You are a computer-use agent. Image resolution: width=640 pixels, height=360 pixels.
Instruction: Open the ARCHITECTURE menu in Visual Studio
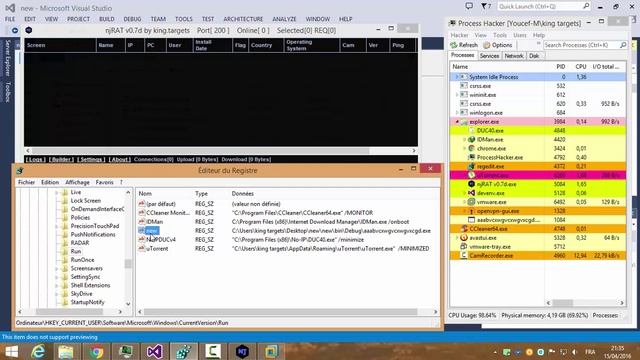tap(243, 19)
